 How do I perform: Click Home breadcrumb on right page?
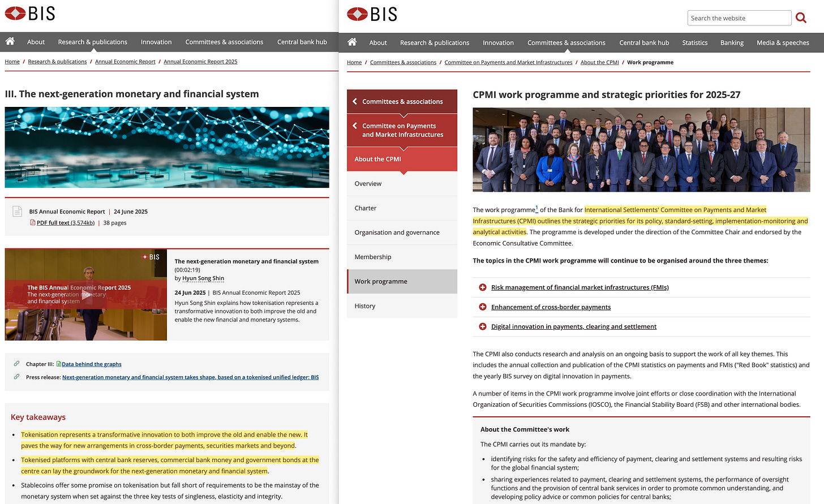[x=354, y=62]
